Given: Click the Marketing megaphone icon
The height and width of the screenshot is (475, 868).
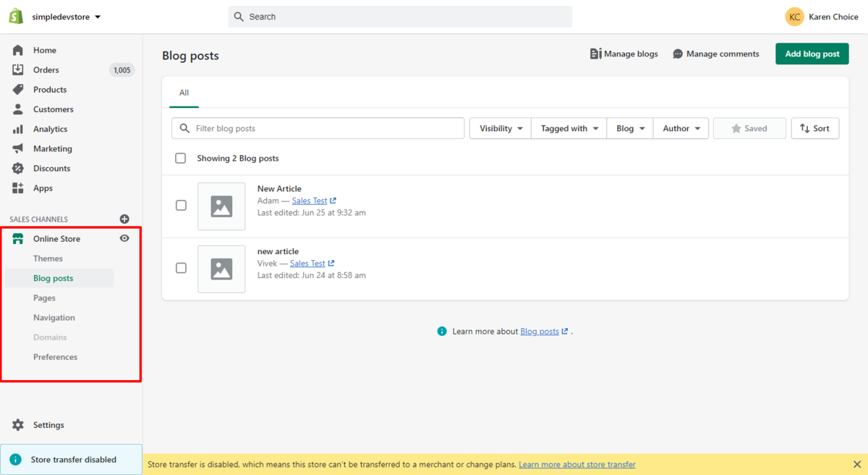Looking at the screenshot, I should coord(18,148).
